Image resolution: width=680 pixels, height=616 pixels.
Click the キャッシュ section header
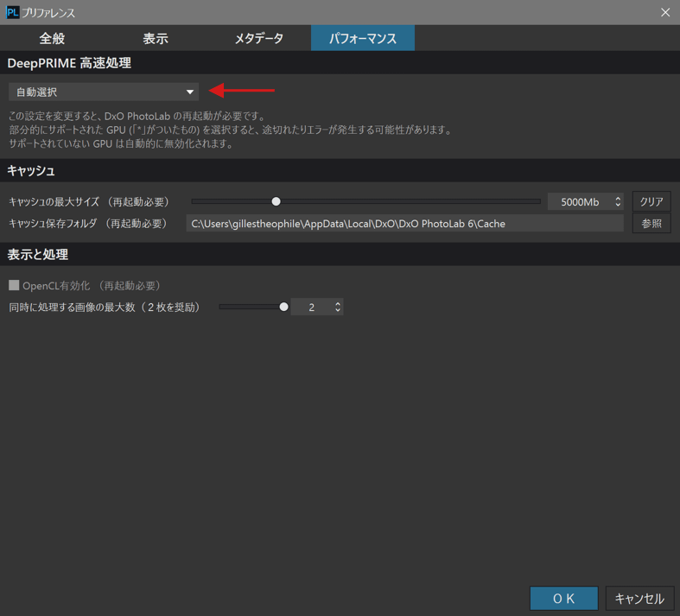click(31, 171)
